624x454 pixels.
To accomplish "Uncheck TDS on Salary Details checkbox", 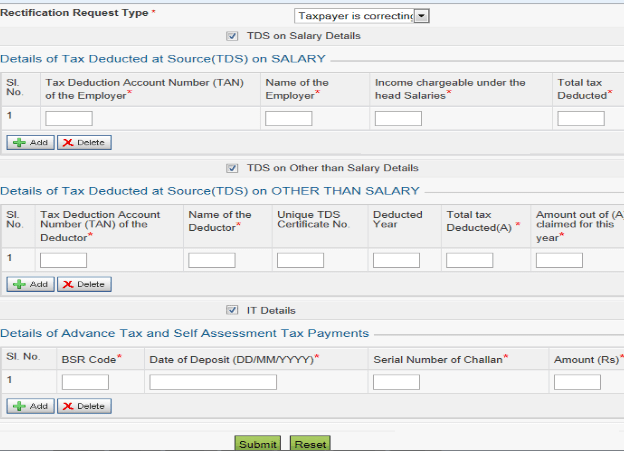I will tap(233, 36).
